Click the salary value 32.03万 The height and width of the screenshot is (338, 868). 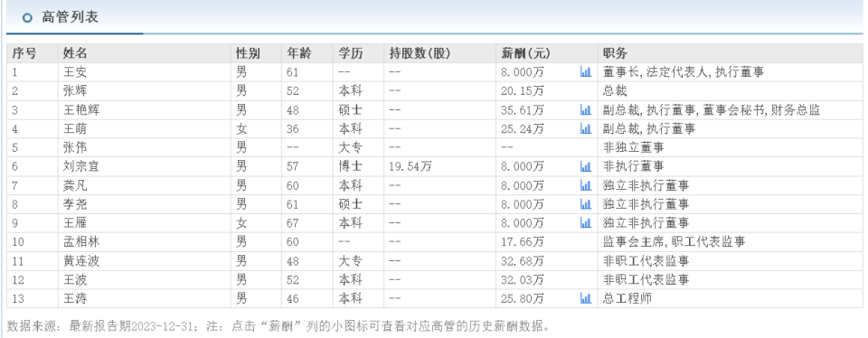tap(523, 279)
